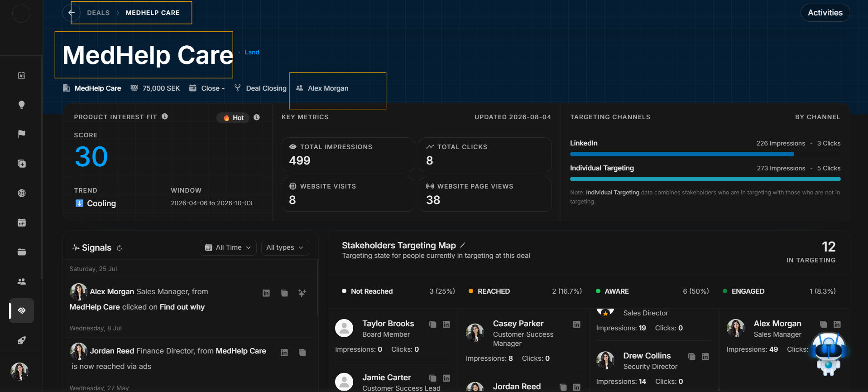Image resolution: width=868 pixels, height=392 pixels.
Task: Open the people contacts sidebar icon
Action: (x=21, y=281)
